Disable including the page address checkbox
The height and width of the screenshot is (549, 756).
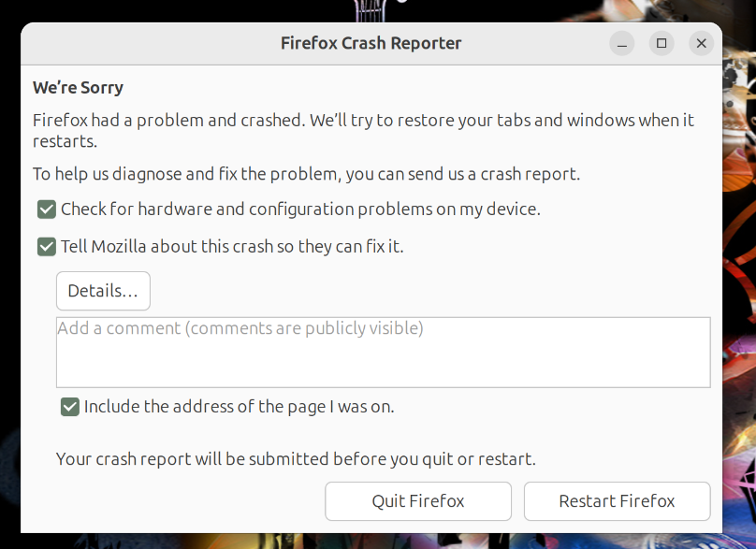point(70,407)
